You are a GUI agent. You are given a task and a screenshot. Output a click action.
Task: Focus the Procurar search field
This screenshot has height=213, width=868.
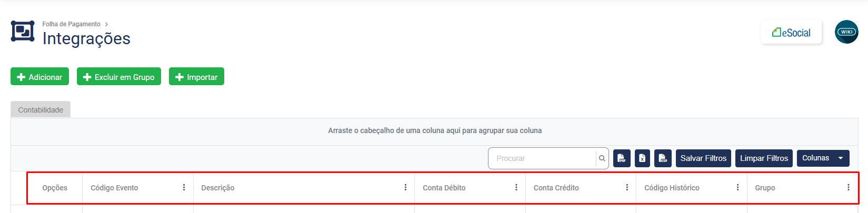click(x=542, y=158)
